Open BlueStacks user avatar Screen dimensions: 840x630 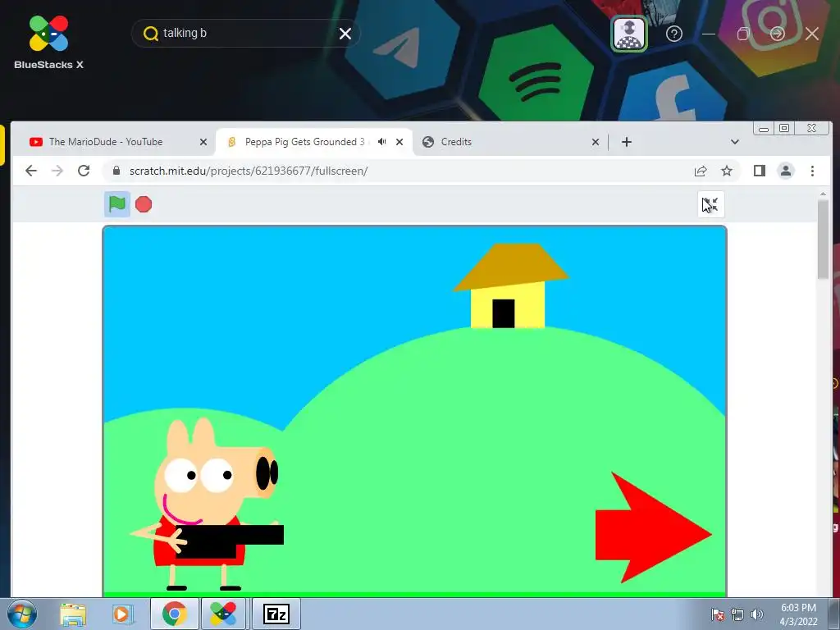click(x=629, y=34)
